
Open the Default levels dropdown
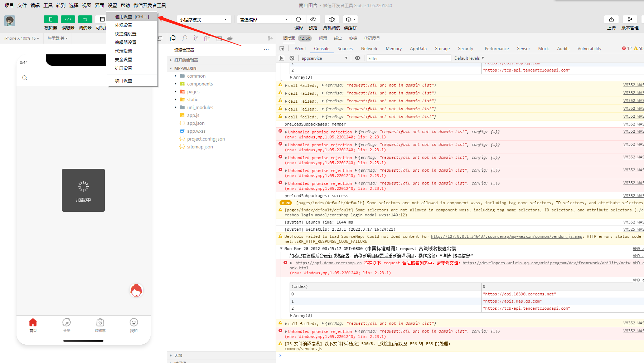point(469,58)
